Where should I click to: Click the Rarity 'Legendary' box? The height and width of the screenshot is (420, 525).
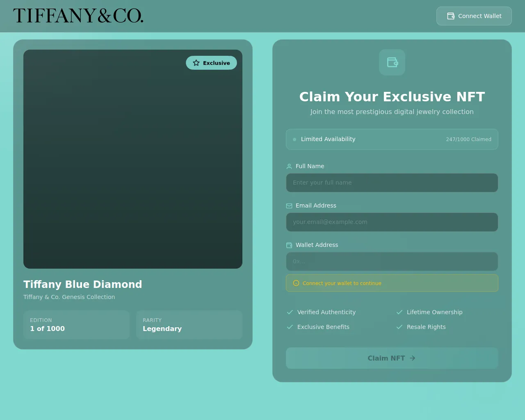(x=189, y=324)
